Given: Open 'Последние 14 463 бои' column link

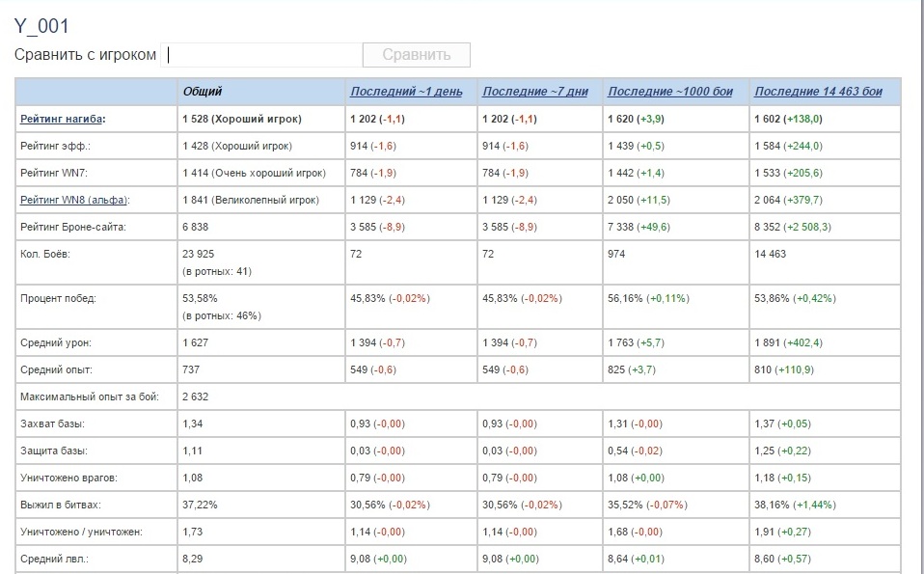Looking at the screenshot, I should [818, 92].
